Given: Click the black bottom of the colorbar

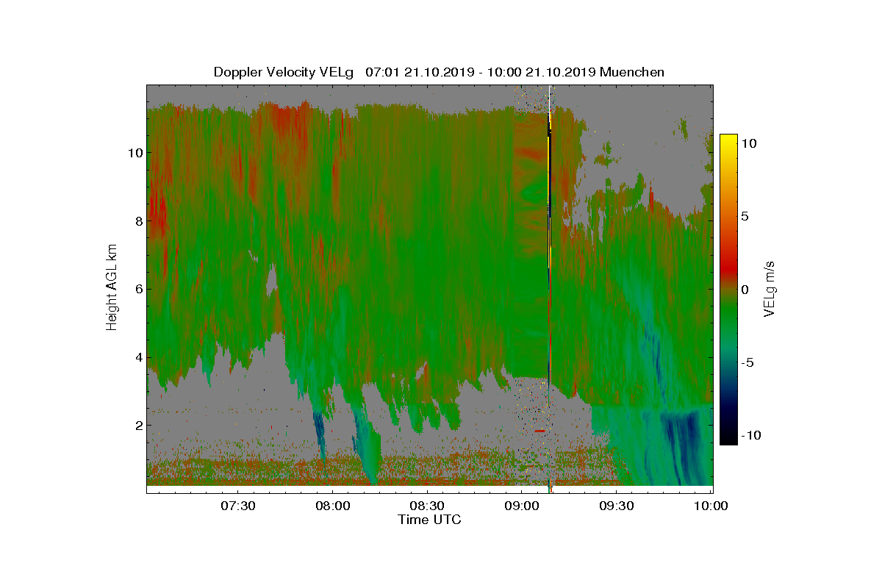Looking at the screenshot, I should click(x=728, y=437).
